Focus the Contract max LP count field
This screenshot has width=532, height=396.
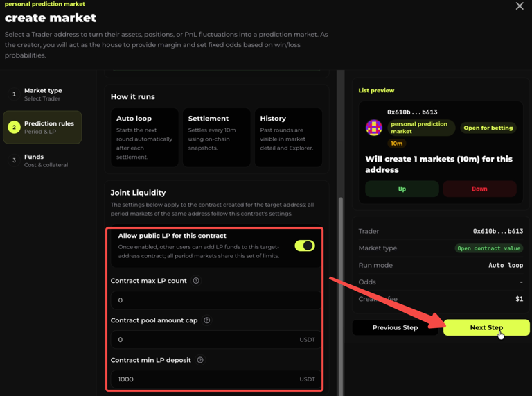point(216,300)
